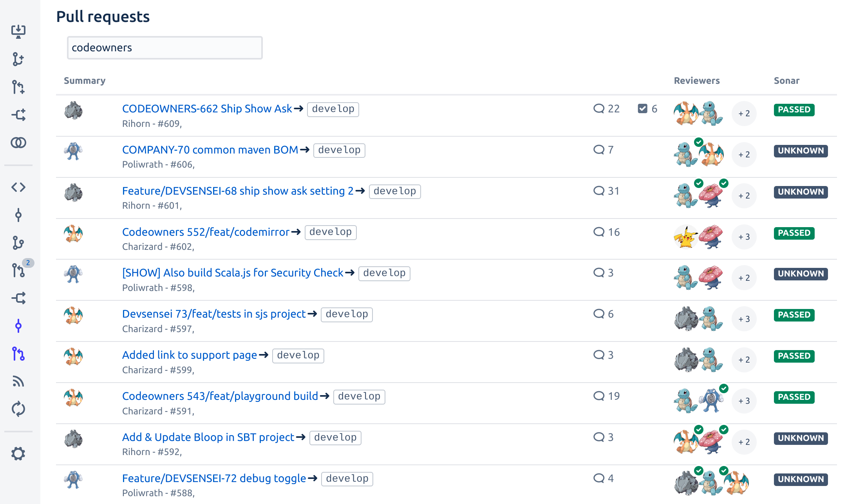Expand '+ 3' reviewers on Devsensei 73 row
846x504 pixels.
[x=744, y=319]
